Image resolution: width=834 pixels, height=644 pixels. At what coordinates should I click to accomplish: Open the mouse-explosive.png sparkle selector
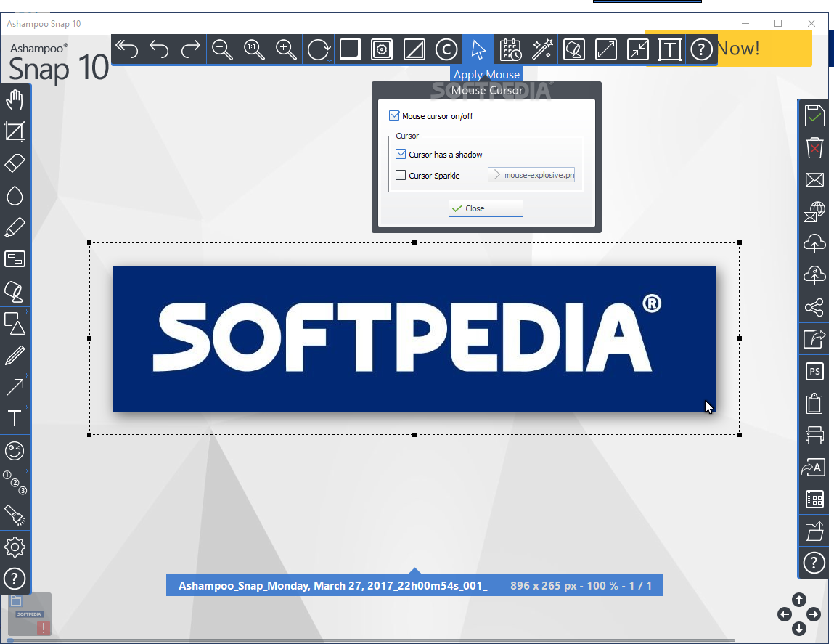click(531, 174)
